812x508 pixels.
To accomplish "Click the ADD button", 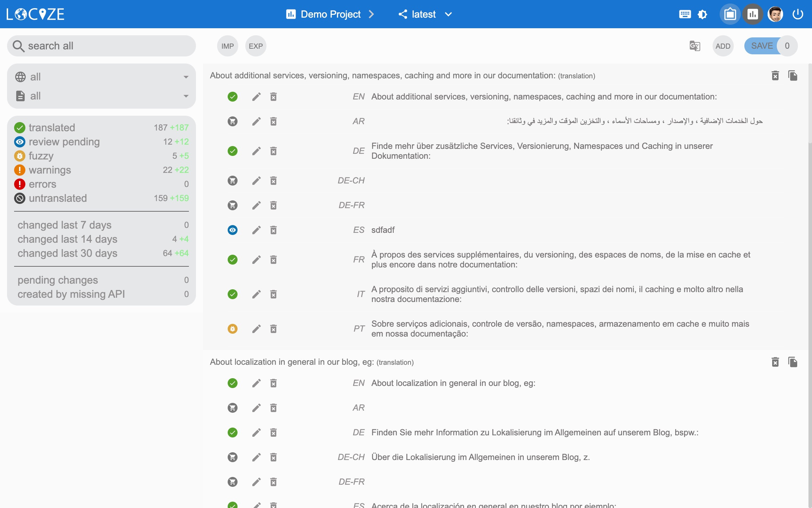I will pos(723,46).
